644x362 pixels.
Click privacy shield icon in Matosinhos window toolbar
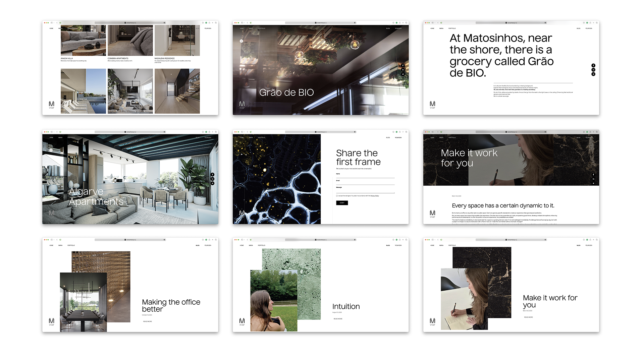(441, 23)
